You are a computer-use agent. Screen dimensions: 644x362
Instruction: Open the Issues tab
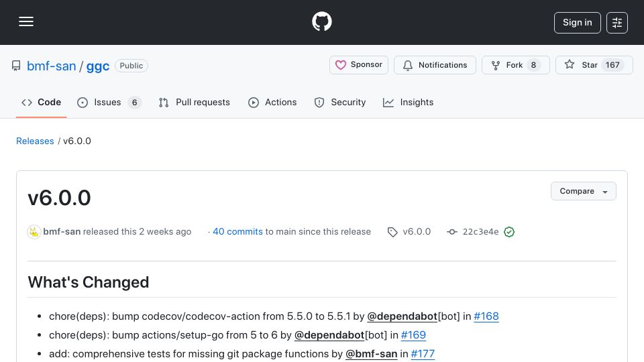click(x=109, y=102)
